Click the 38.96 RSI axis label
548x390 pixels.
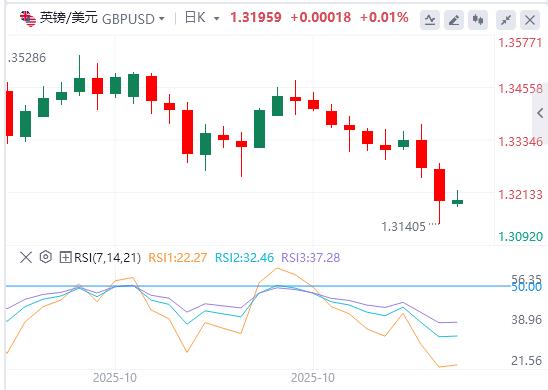pos(526,319)
